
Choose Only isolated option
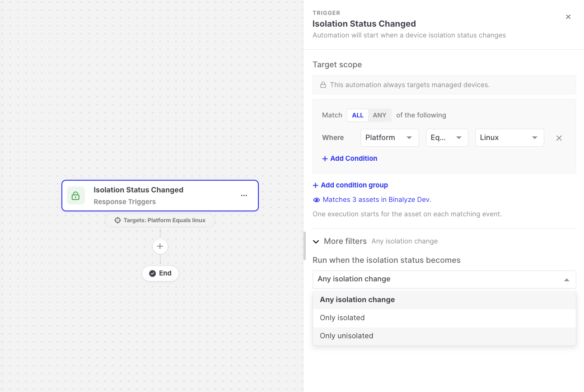tap(444, 318)
